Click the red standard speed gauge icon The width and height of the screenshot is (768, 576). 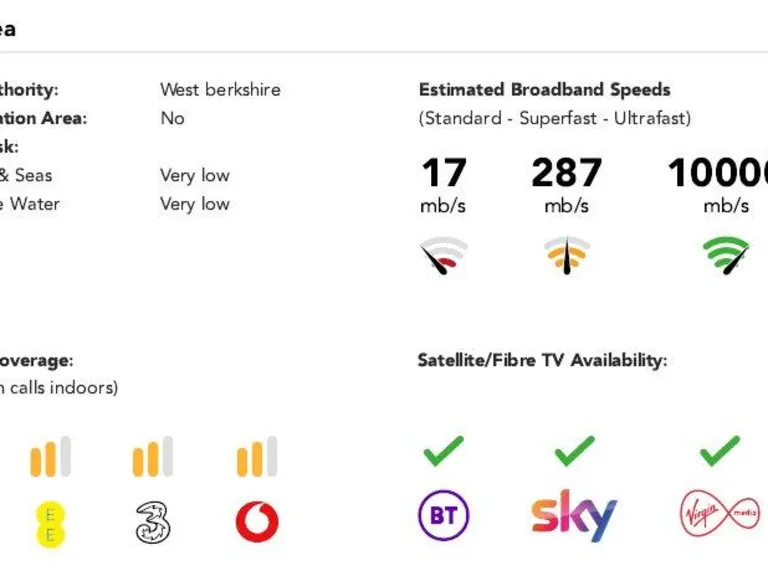443,256
